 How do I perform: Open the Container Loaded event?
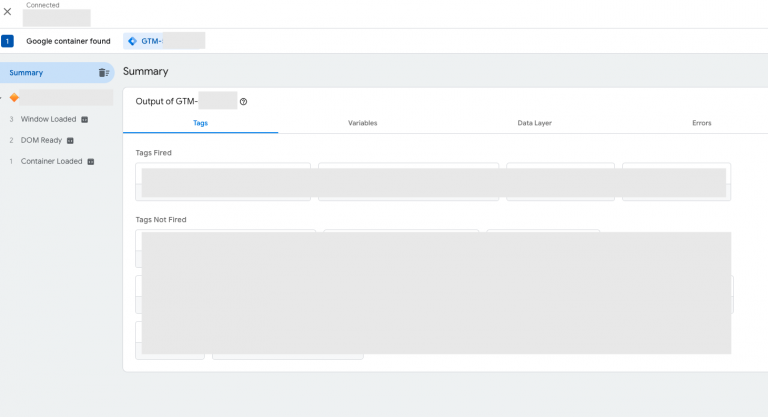51,161
